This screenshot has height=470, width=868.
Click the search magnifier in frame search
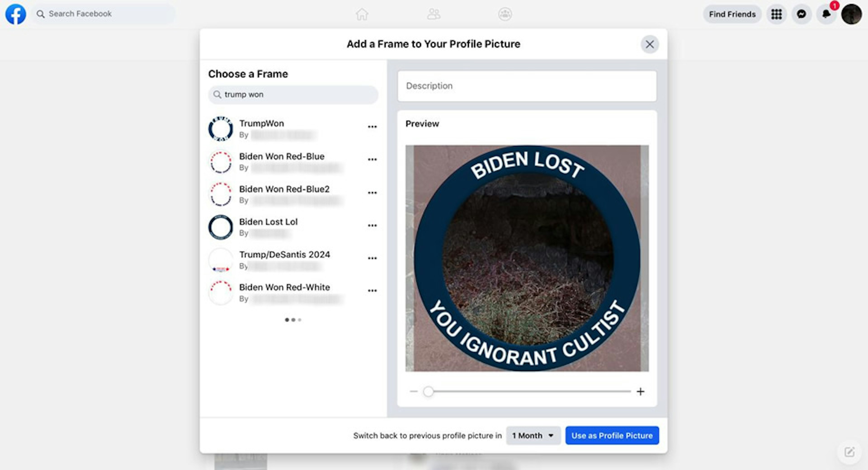click(x=217, y=95)
